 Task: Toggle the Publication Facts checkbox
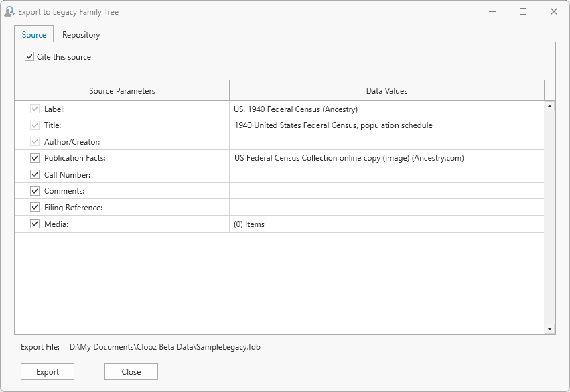(x=35, y=158)
